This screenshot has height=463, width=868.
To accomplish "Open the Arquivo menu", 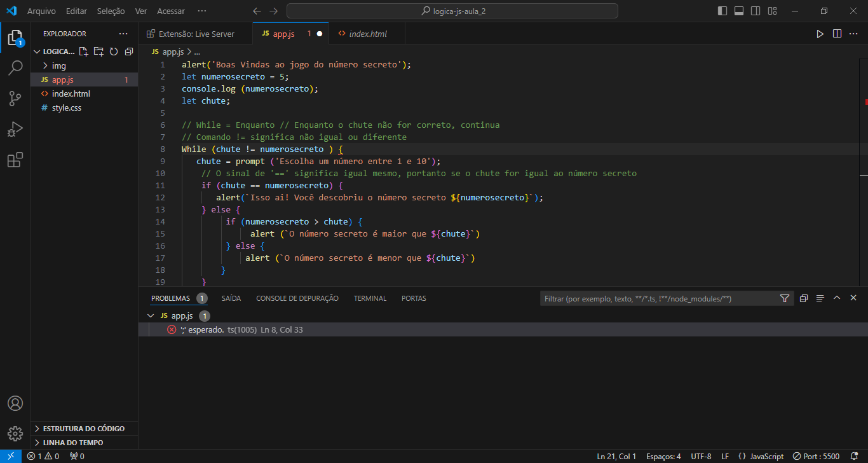I will coord(41,11).
